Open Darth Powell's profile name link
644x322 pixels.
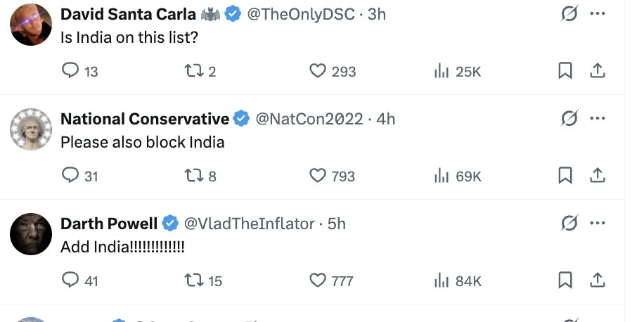point(109,224)
